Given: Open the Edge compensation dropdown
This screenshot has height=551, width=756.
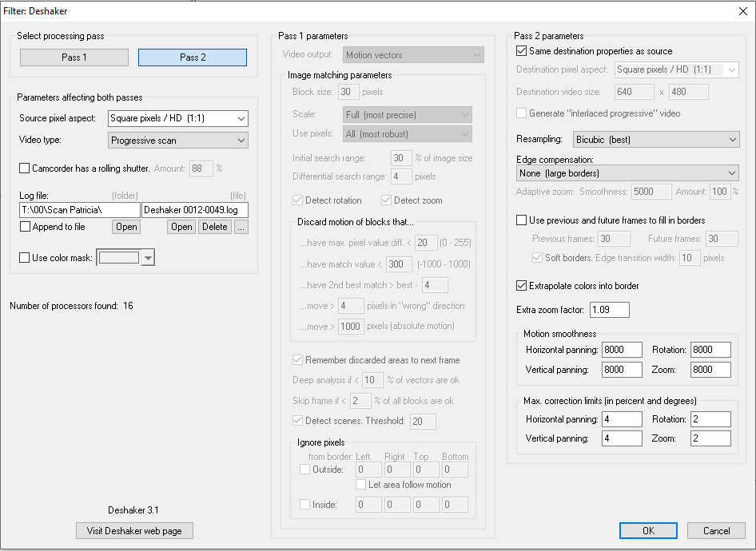Looking at the screenshot, I should tap(627, 173).
